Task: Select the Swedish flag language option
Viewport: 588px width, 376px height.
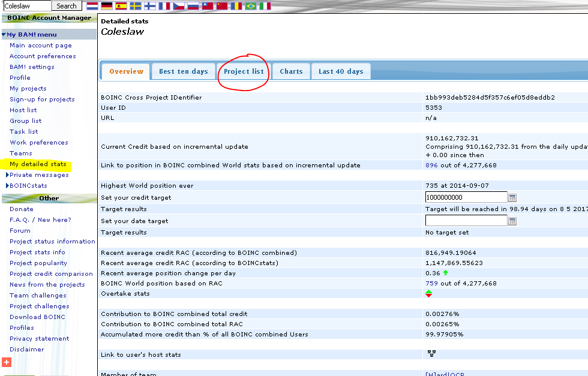Action: (136, 6)
